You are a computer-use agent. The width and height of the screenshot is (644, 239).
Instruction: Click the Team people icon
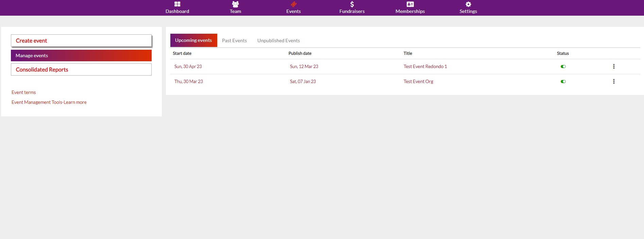tap(235, 4)
